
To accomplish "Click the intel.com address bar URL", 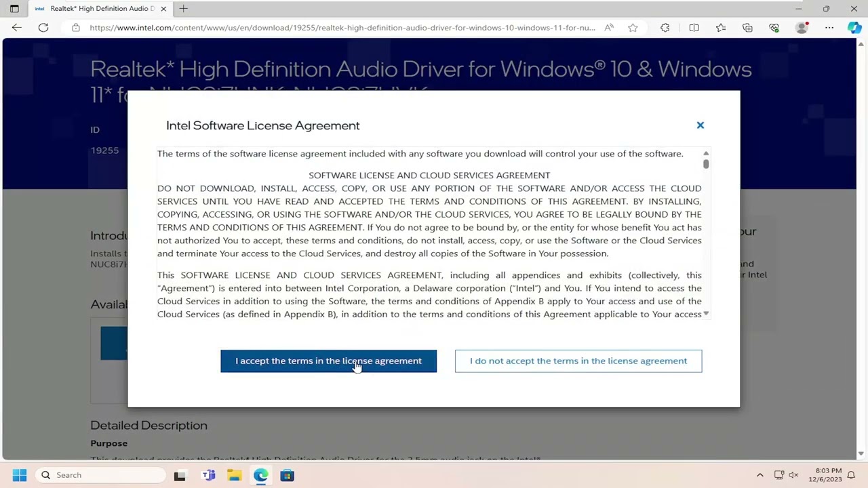I will tap(342, 28).
